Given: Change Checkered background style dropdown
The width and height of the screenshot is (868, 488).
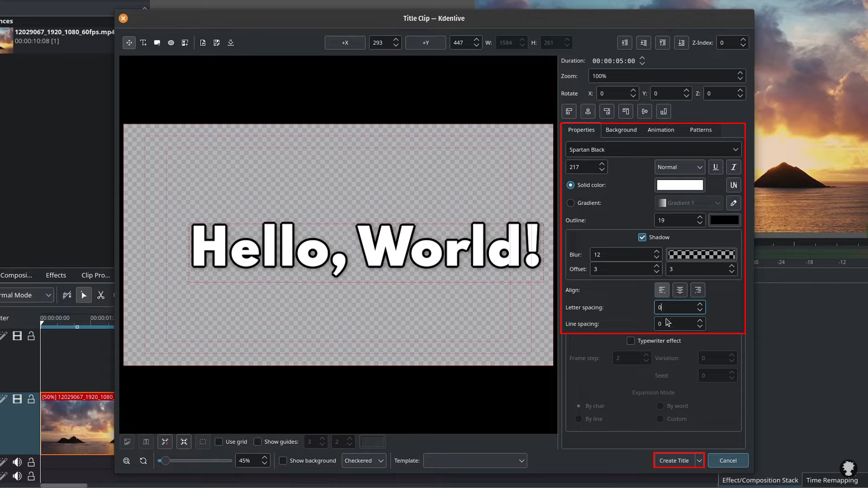Looking at the screenshot, I should point(364,460).
